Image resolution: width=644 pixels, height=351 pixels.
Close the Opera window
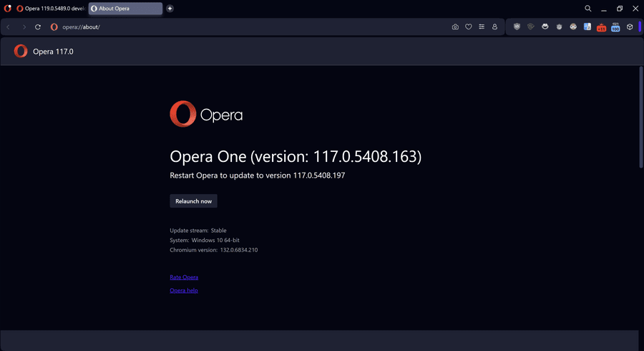pos(635,8)
